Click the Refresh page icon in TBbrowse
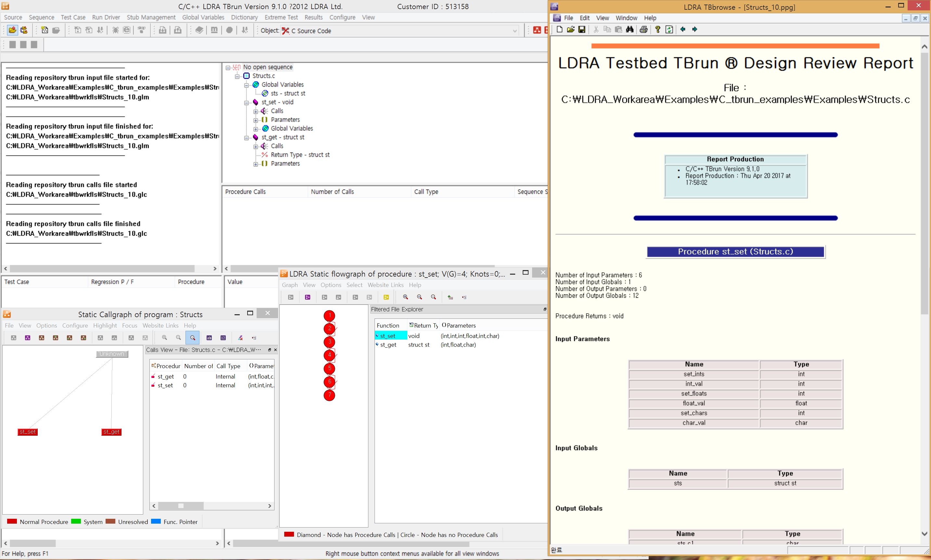Screen dimensions: 931x560 (669, 30)
